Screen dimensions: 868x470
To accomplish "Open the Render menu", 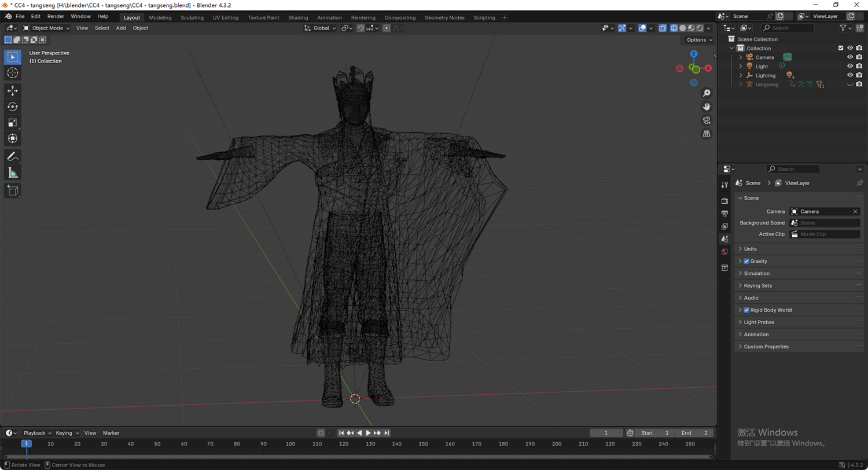I will [x=56, y=16].
